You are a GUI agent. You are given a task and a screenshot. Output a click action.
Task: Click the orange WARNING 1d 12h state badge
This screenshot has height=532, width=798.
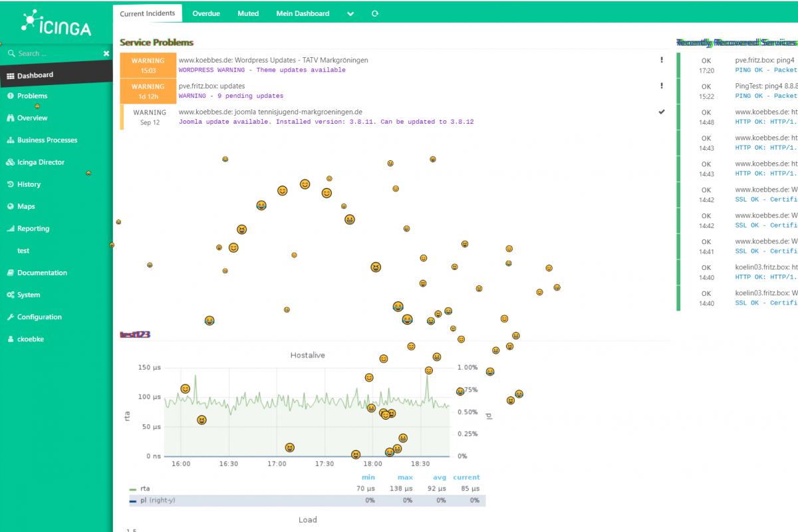(148, 91)
